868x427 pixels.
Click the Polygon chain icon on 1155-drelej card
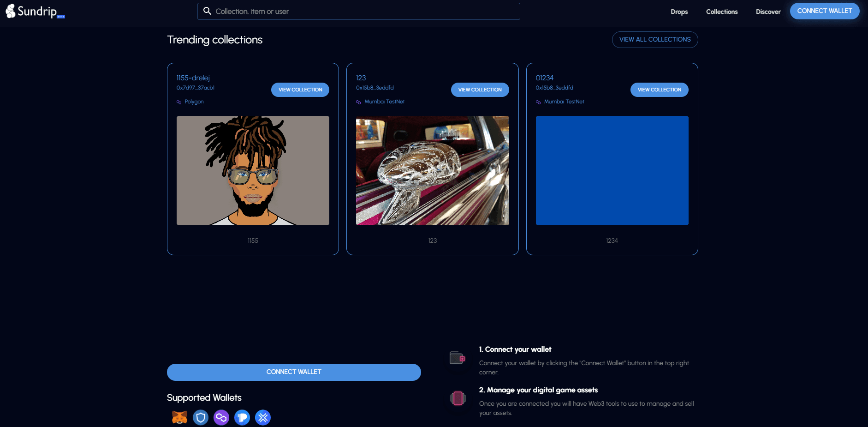[x=179, y=102]
